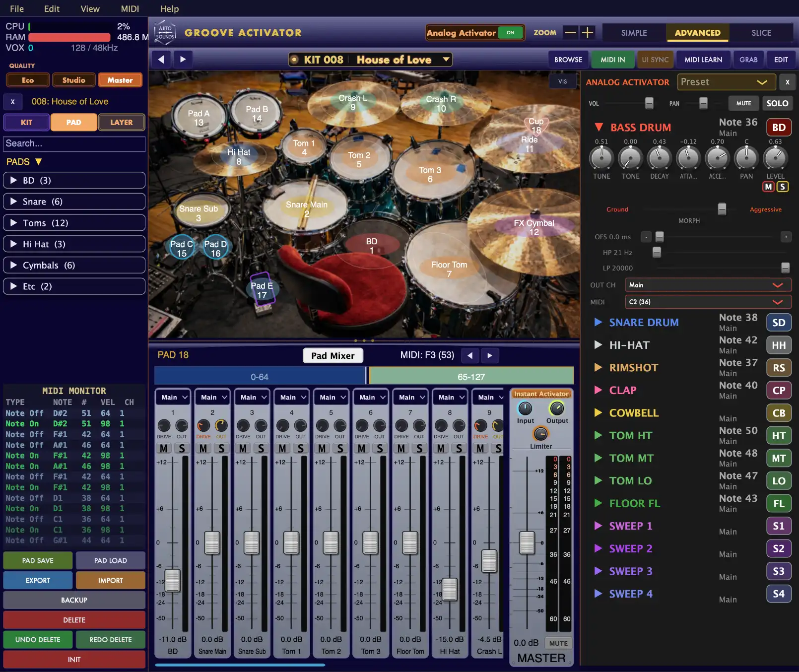799x672 pixels.
Task: Solo the Snare Main mixer channel
Action: point(221,449)
